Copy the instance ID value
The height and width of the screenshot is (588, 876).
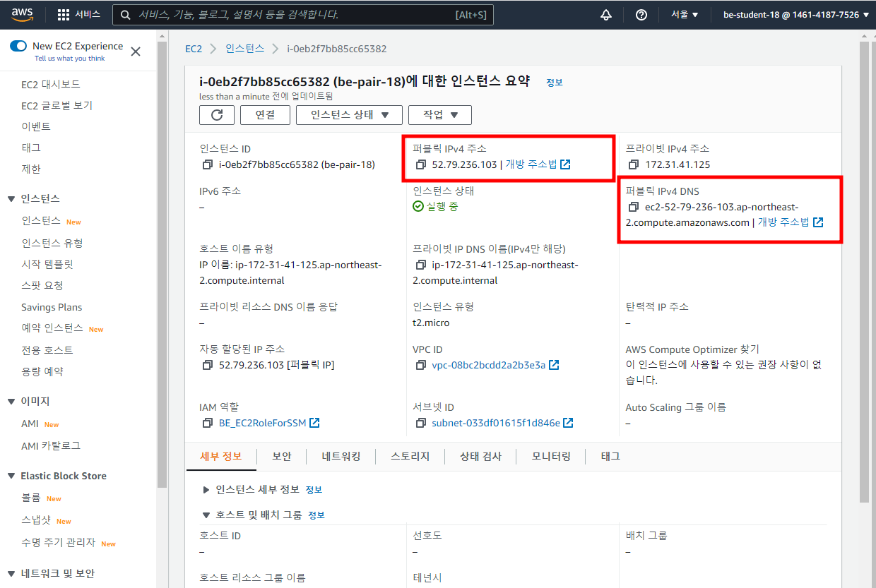tap(207, 165)
